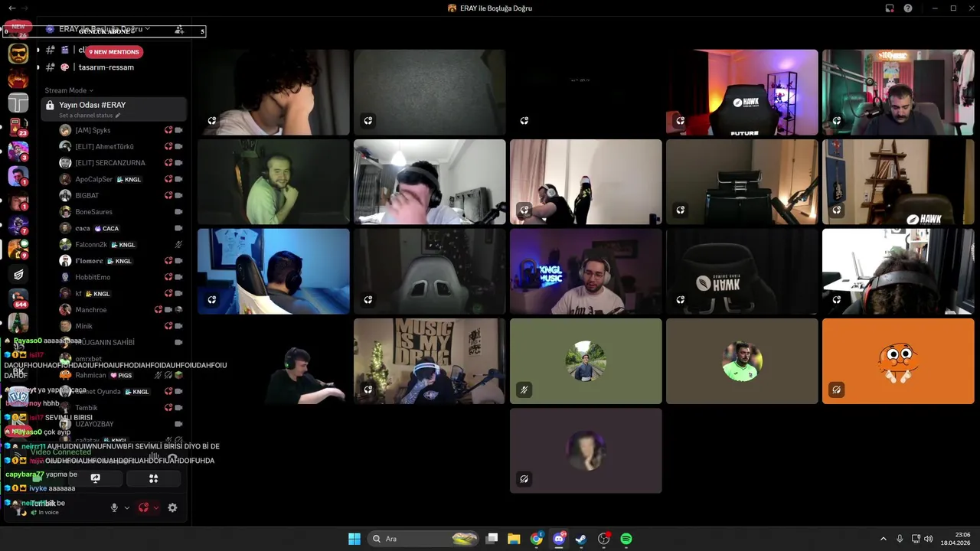Image resolution: width=980 pixels, height=551 pixels.
Task: Open the system volume control in the tray
Action: pyautogui.click(x=928, y=539)
